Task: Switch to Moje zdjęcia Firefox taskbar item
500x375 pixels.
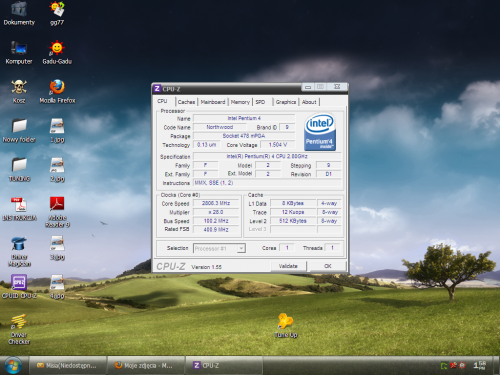Action: tap(145, 366)
